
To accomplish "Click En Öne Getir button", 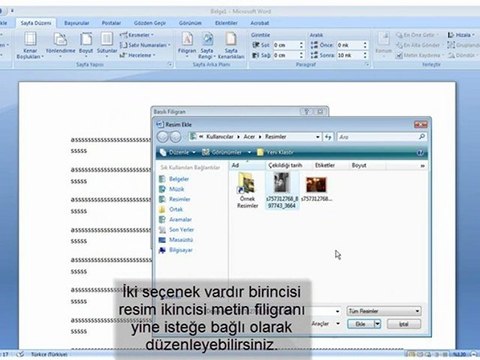I will click(x=417, y=35).
